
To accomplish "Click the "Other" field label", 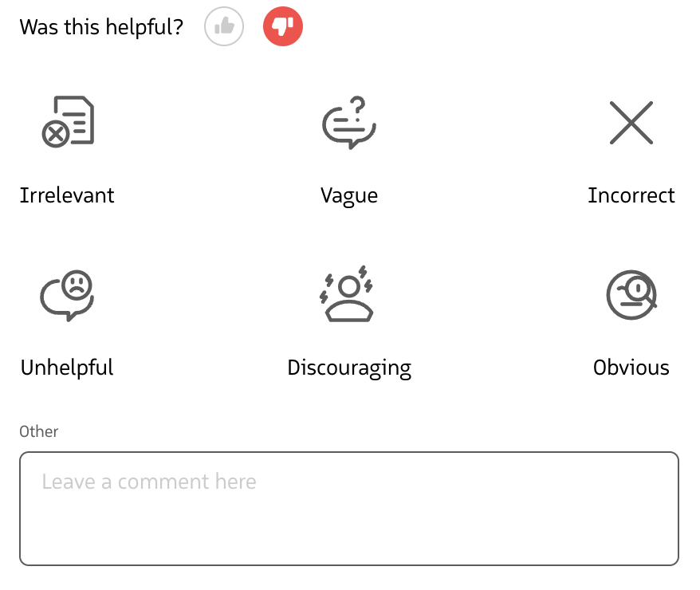I will tap(39, 431).
